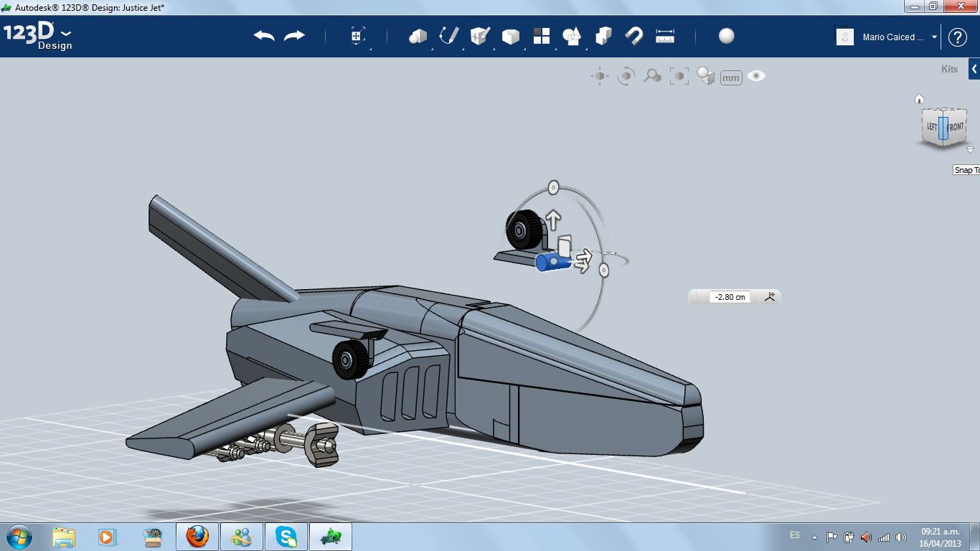Open the Help menu

958,37
